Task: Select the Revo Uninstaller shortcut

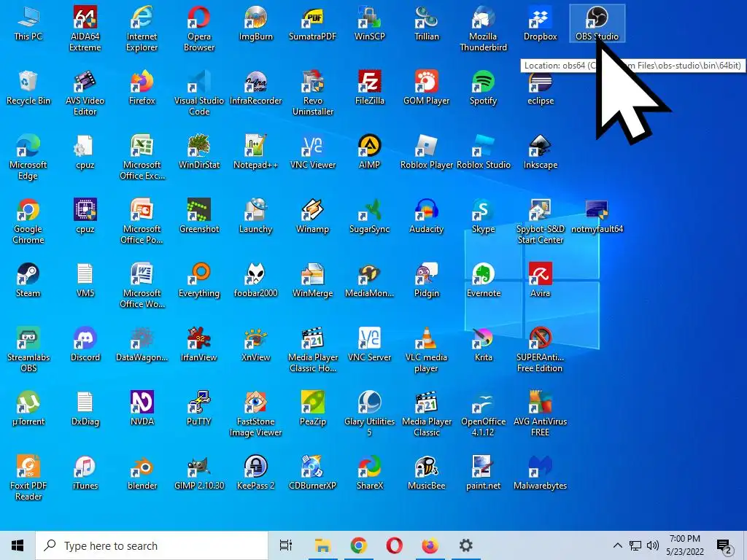Action: pyautogui.click(x=312, y=93)
